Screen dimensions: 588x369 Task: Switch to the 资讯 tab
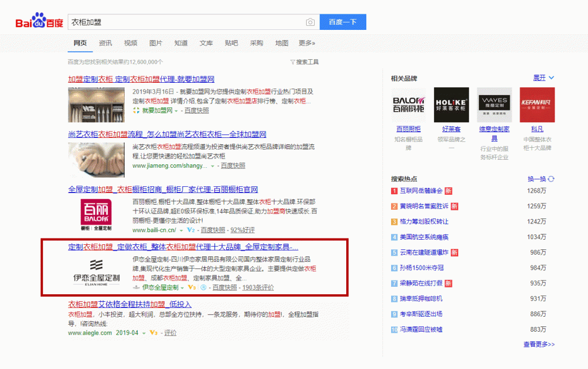106,43
